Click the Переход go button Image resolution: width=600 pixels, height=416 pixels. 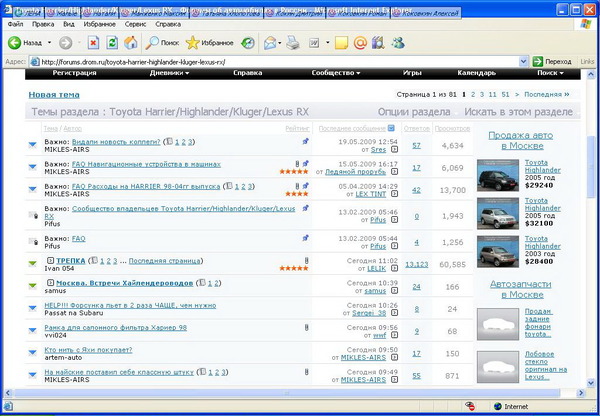pyautogui.click(x=552, y=62)
